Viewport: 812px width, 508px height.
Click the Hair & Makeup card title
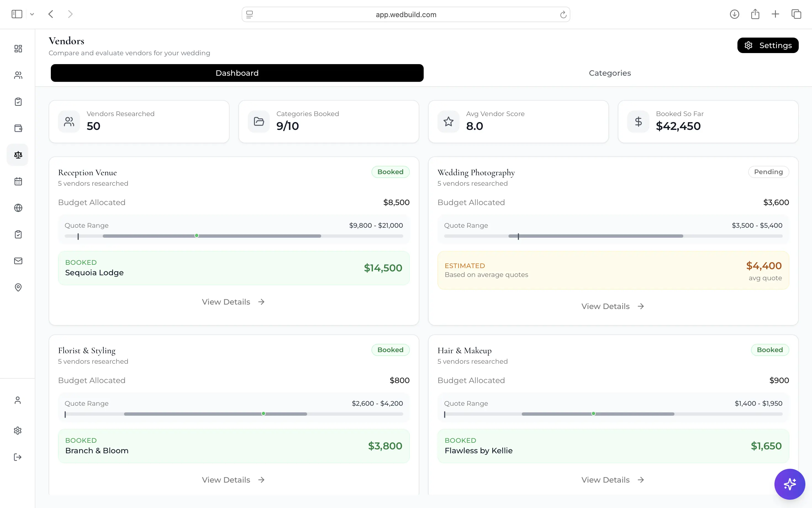pyautogui.click(x=465, y=350)
